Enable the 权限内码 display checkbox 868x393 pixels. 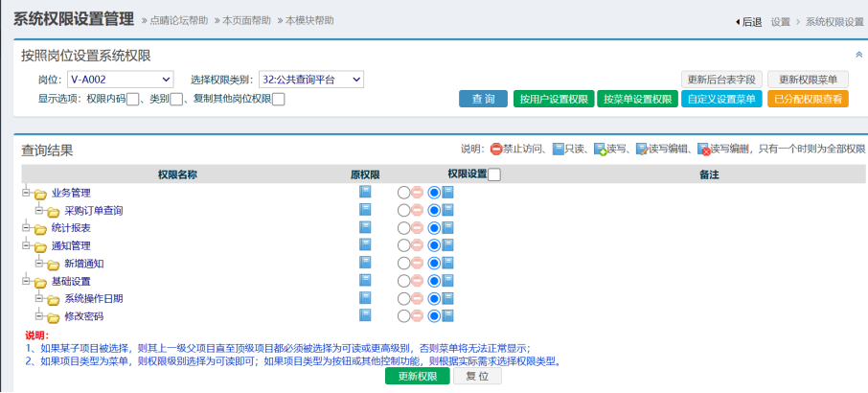coord(133,99)
